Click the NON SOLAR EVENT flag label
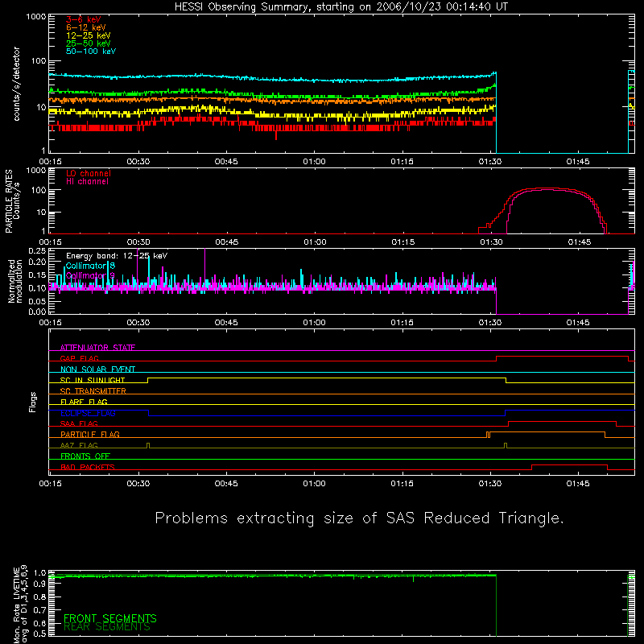644x644 pixels. [97, 369]
